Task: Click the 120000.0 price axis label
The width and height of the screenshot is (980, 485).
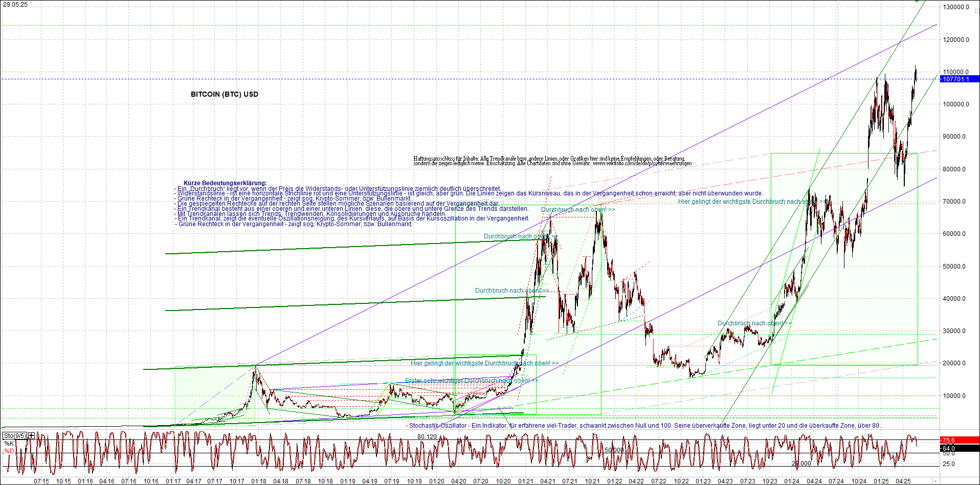Action: click(956, 40)
